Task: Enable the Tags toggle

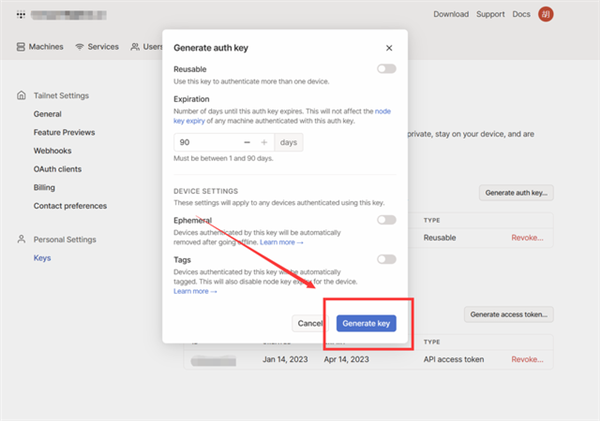Action: pyautogui.click(x=386, y=259)
